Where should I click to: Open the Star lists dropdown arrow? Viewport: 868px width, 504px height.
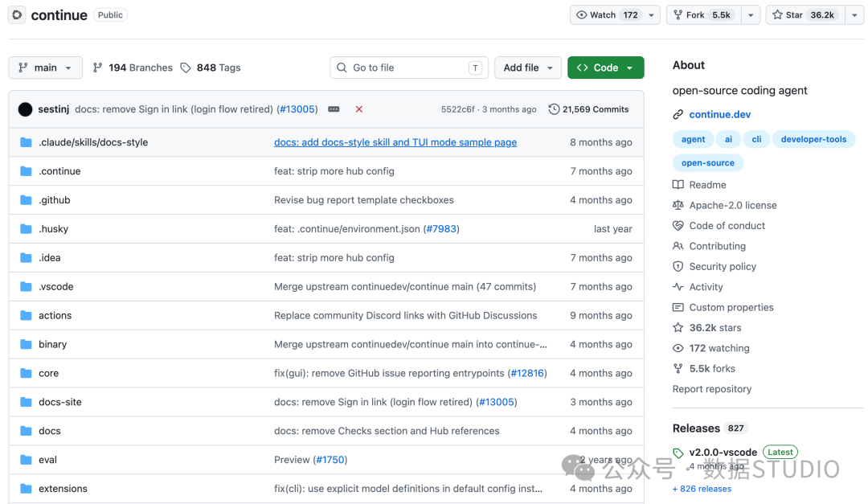pyautogui.click(x=854, y=15)
